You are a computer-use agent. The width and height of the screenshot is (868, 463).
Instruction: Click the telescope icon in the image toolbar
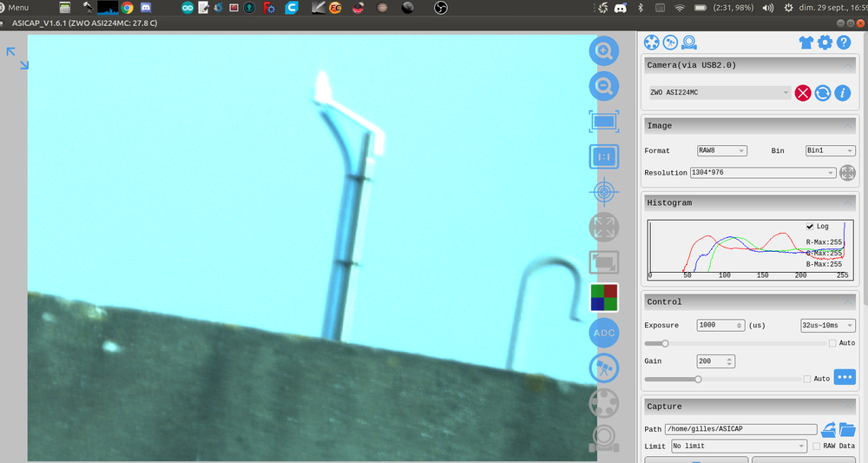(603, 367)
